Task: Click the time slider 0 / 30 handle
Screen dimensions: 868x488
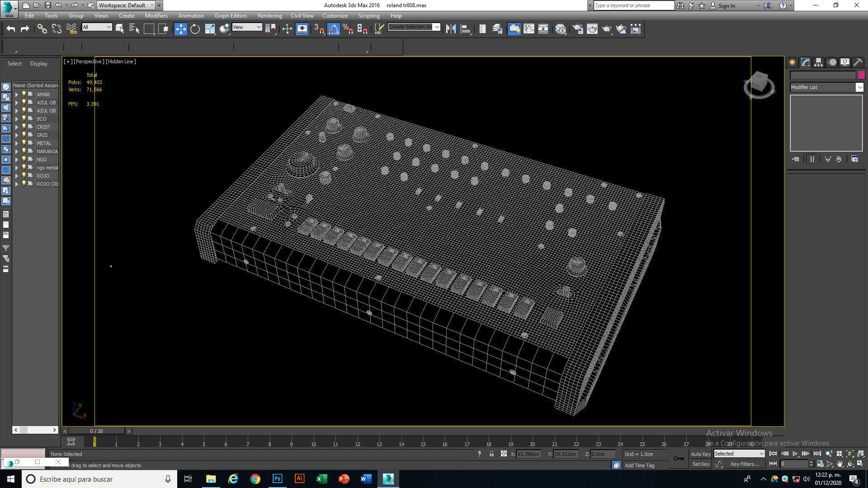Action: (96, 431)
